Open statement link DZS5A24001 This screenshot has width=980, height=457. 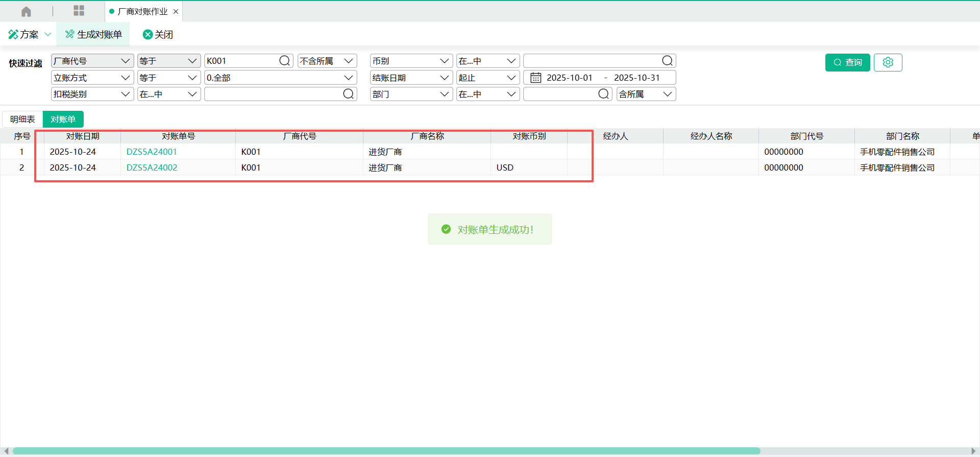(x=152, y=152)
